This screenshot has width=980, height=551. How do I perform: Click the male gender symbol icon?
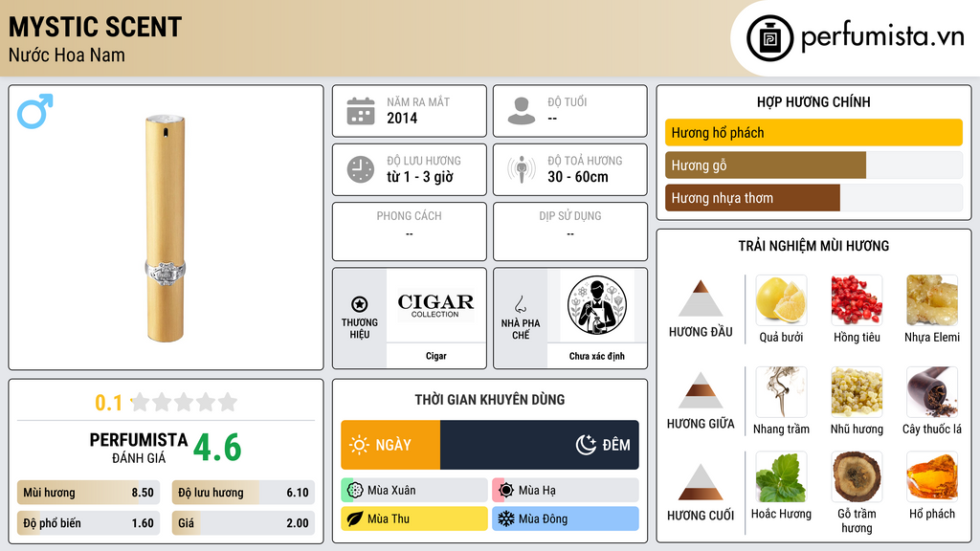35,111
